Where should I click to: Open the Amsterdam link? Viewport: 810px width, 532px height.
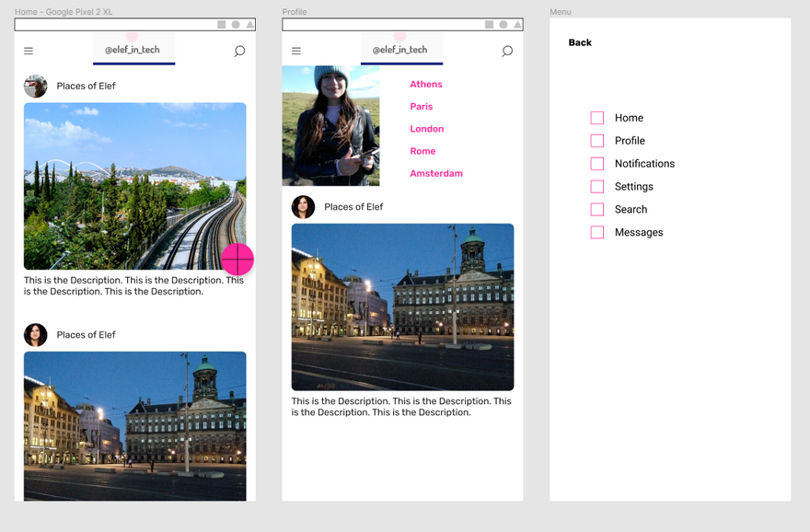pyautogui.click(x=436, y=174)
